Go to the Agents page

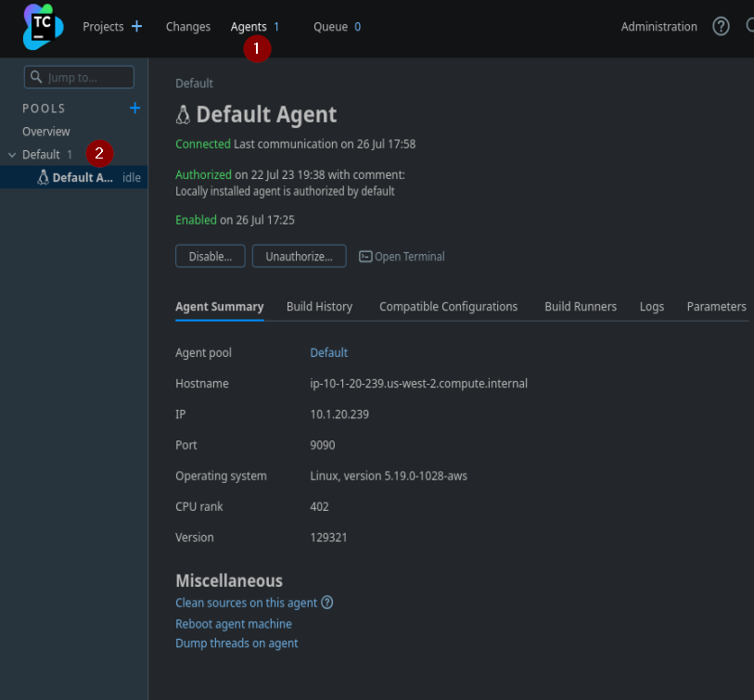(249, 27)
